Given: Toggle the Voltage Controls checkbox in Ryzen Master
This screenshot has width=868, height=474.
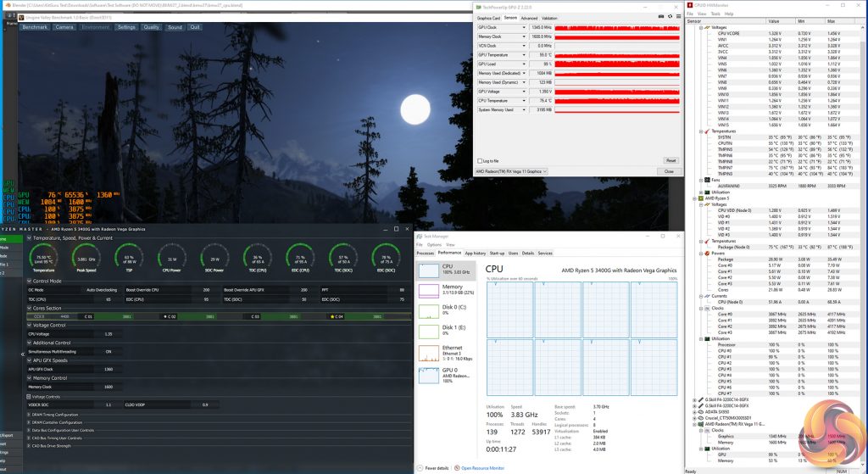Looking at the screenshot, I should 29,396.
